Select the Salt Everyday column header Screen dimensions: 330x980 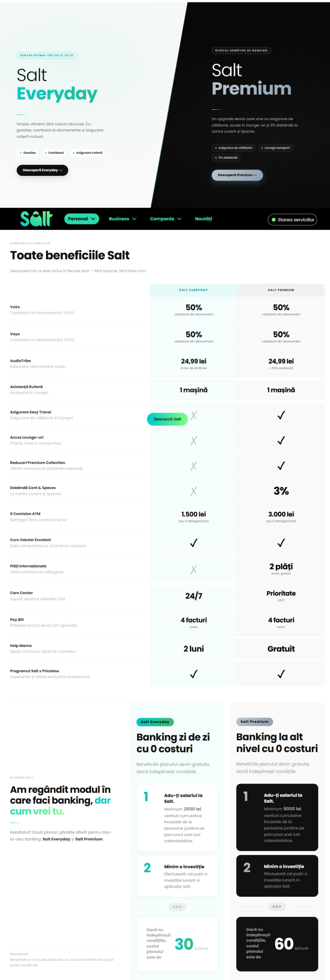pos(193,290)
